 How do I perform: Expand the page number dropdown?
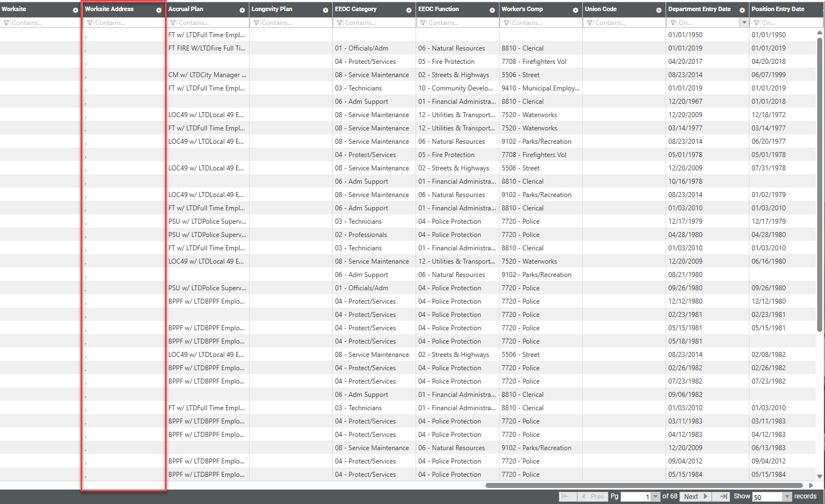click(656, 497)
